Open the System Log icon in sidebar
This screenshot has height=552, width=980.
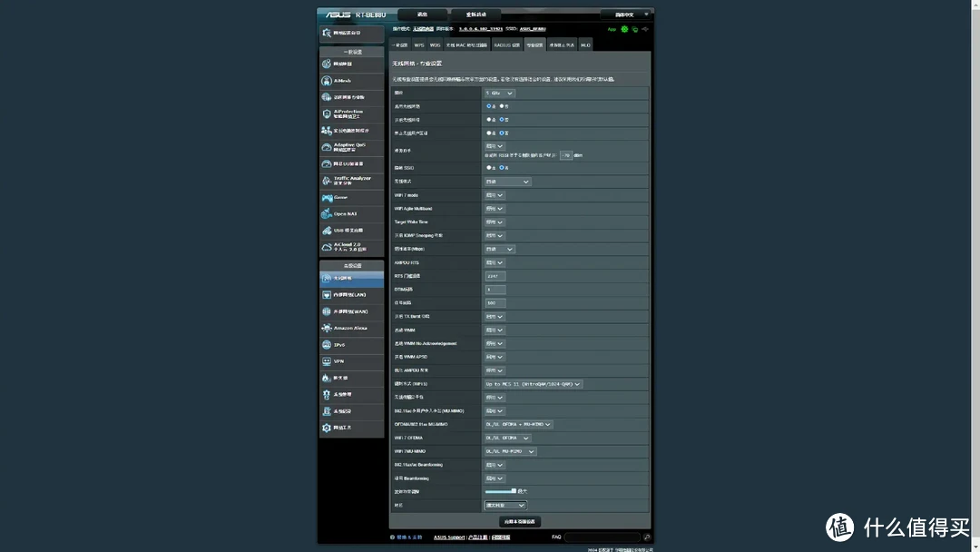pyautogui.click(x=327, y=411)
